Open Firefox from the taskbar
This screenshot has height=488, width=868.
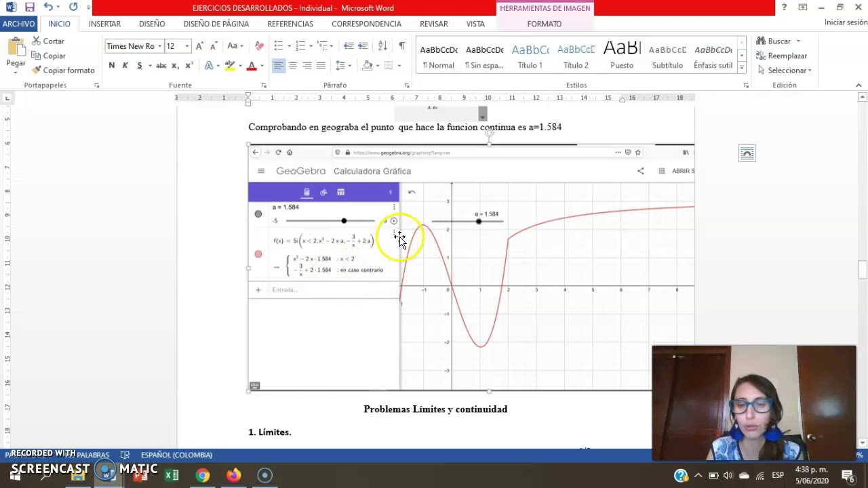pos(233,475)
